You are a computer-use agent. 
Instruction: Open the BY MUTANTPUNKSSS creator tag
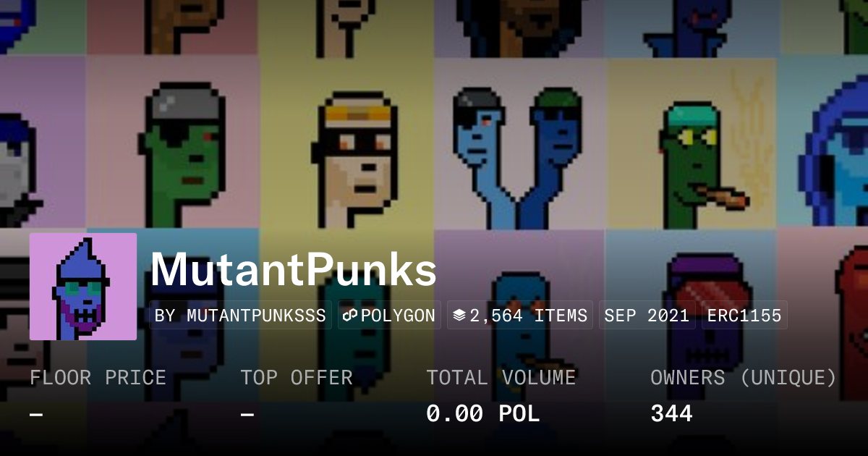coord(240,316)
